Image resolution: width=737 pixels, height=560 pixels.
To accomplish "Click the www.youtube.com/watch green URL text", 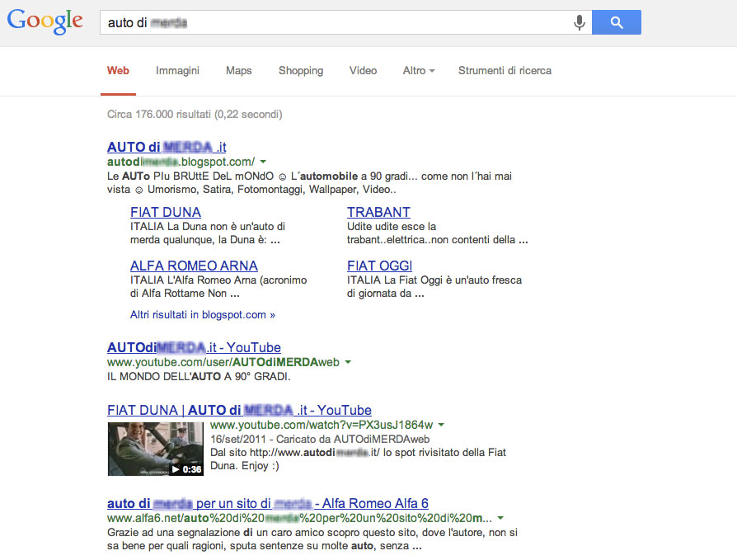I will click(322, 425).
